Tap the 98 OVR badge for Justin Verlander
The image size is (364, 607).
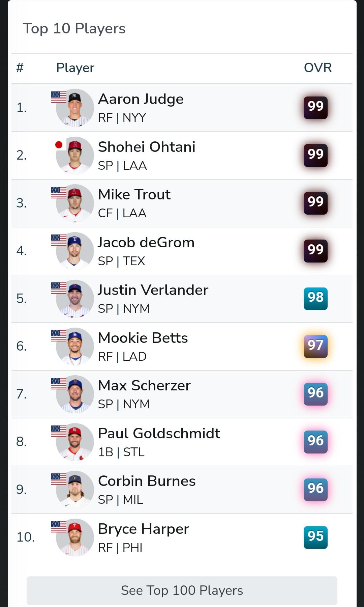click(x=315, y=299)
